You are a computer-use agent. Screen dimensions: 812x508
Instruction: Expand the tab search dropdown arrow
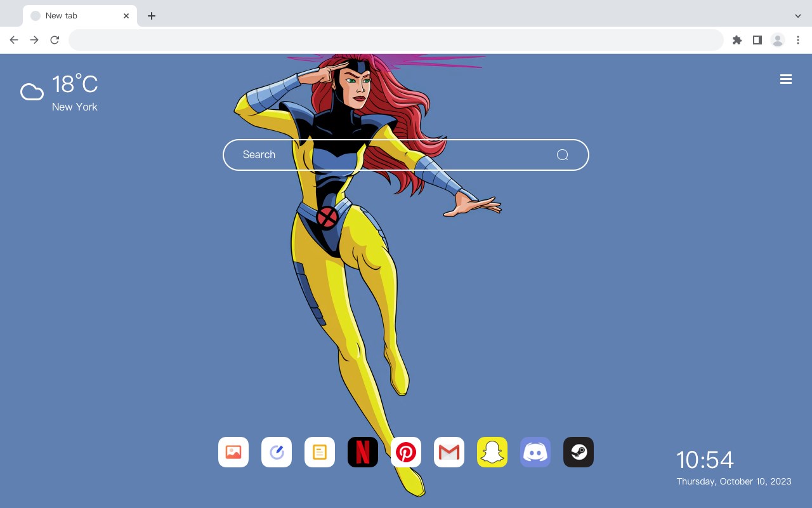coord(798,16)
